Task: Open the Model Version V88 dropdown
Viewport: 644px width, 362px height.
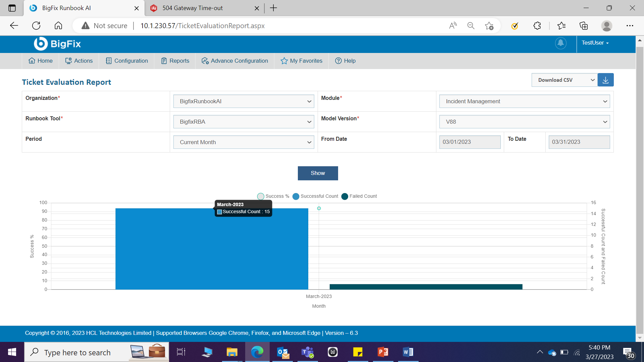Action: coord(524,122)
